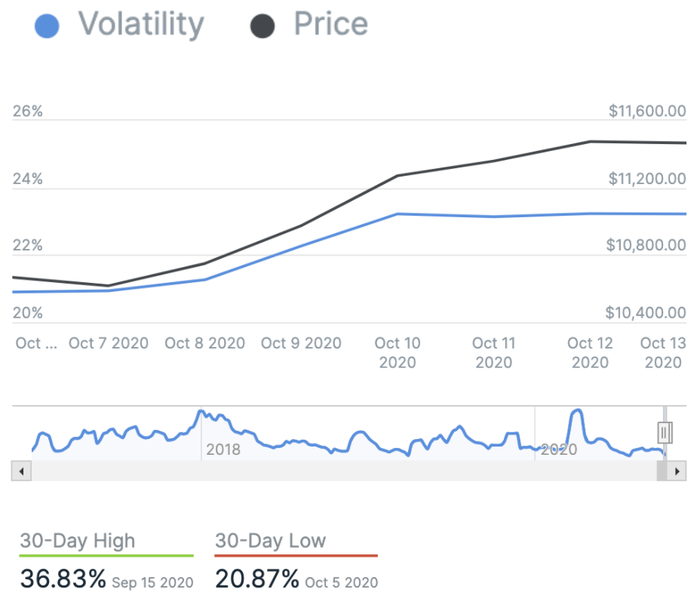The height and width of the screenshot is (611, 700).
Task: Click the Oct 7 2020 axis label
Action: 109,343
